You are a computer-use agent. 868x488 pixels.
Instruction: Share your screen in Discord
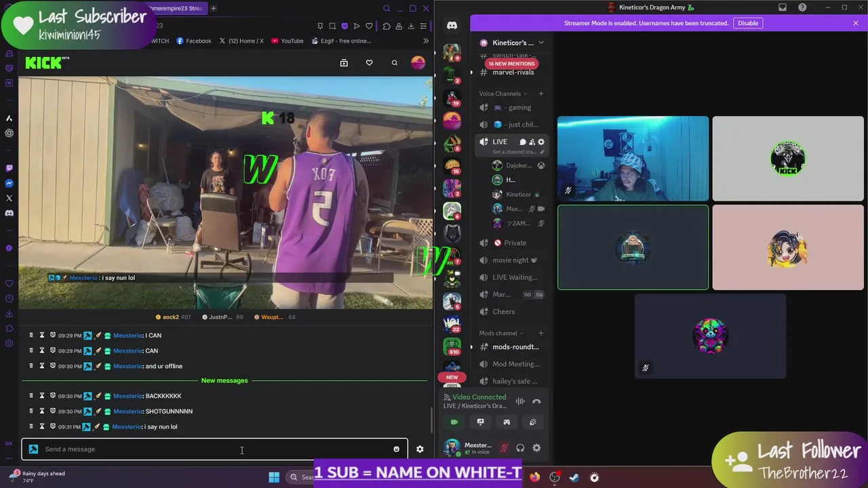click(480, 422)
